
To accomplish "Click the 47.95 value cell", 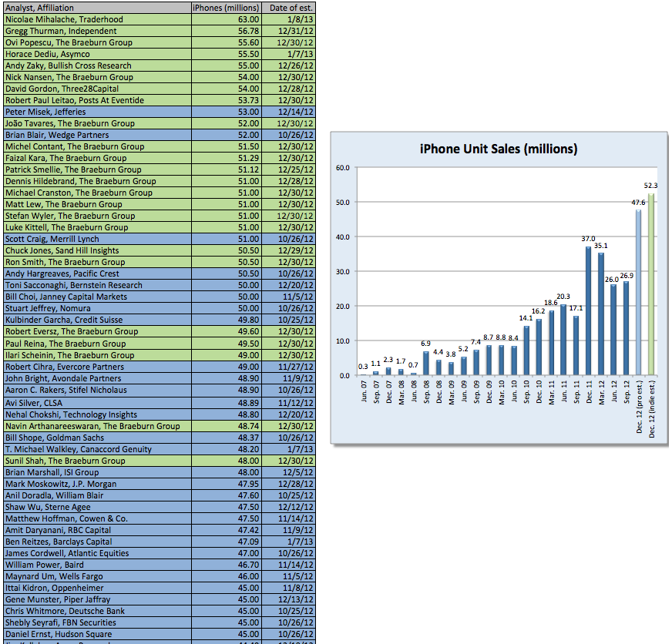I will 227,485.
